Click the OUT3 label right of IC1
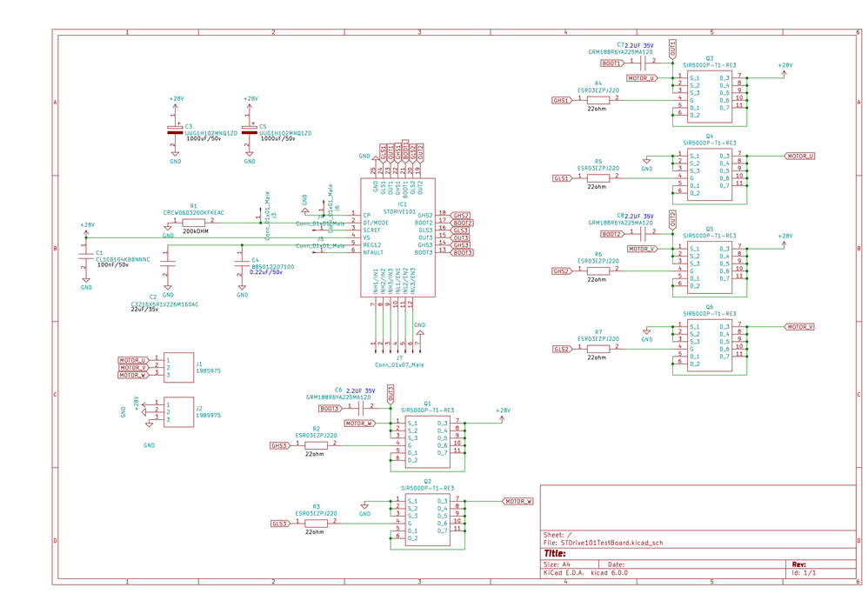 tap(461, 238)
